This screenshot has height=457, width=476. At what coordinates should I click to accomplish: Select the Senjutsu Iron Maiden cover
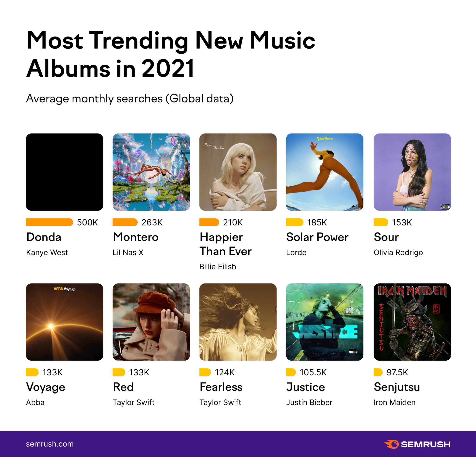(412, 322)
